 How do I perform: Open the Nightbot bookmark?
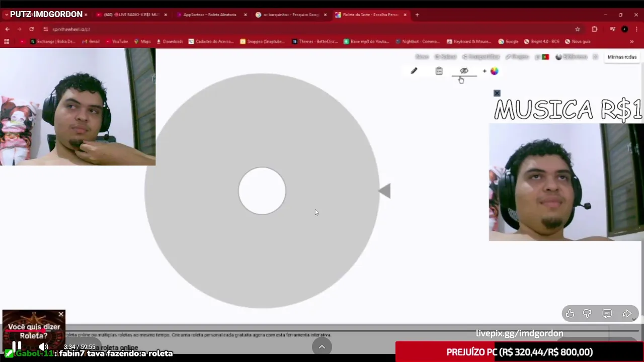tap(417, 42)
